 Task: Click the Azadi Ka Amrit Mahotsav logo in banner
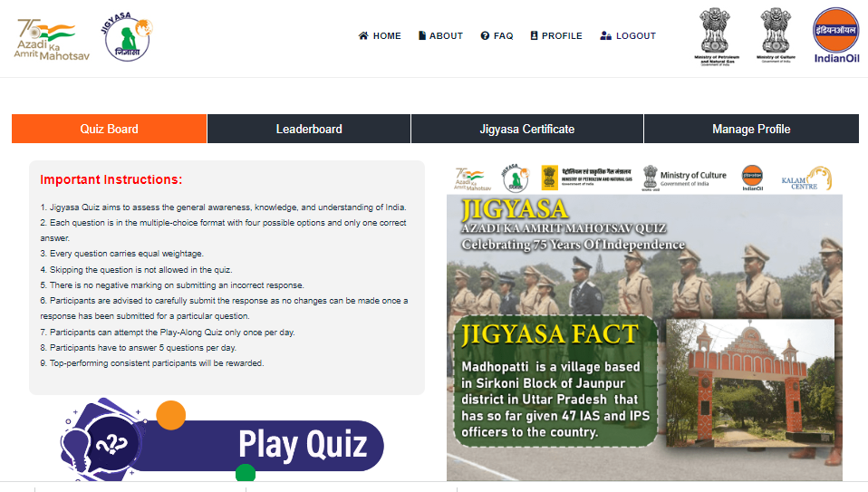[472, 178]
